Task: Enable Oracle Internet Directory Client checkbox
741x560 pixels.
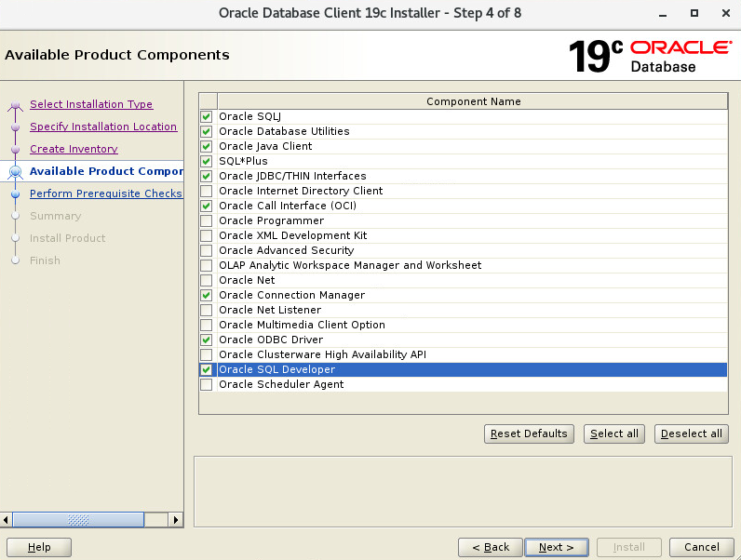Action: click(x=206, y=191)
